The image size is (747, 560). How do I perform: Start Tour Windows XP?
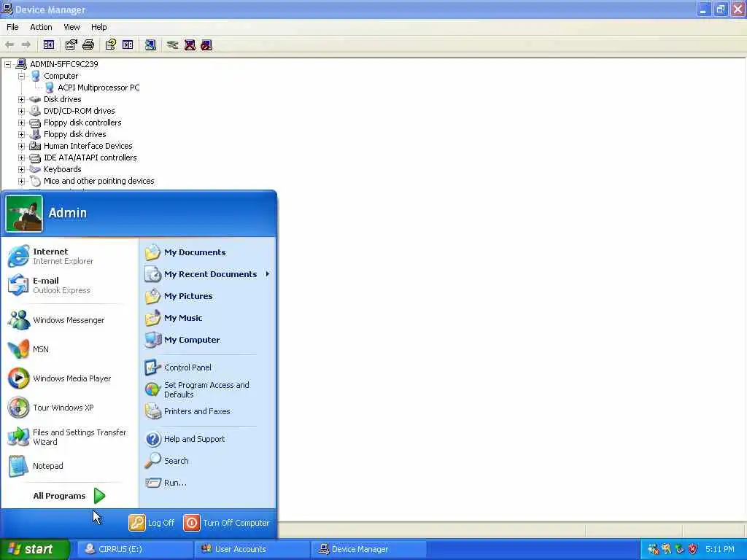(69, 408)
